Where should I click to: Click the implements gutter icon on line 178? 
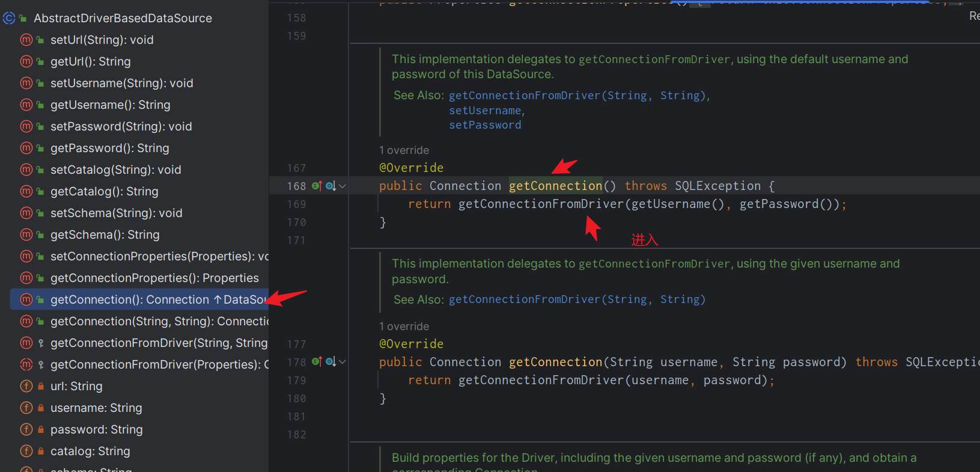[317, 362]
